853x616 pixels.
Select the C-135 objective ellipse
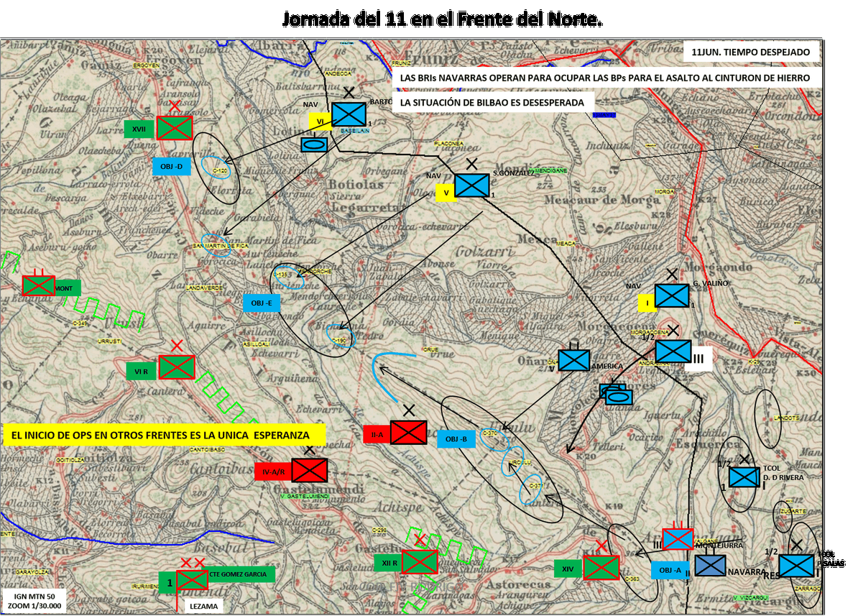pyautogui.click(x=287, y=277)
